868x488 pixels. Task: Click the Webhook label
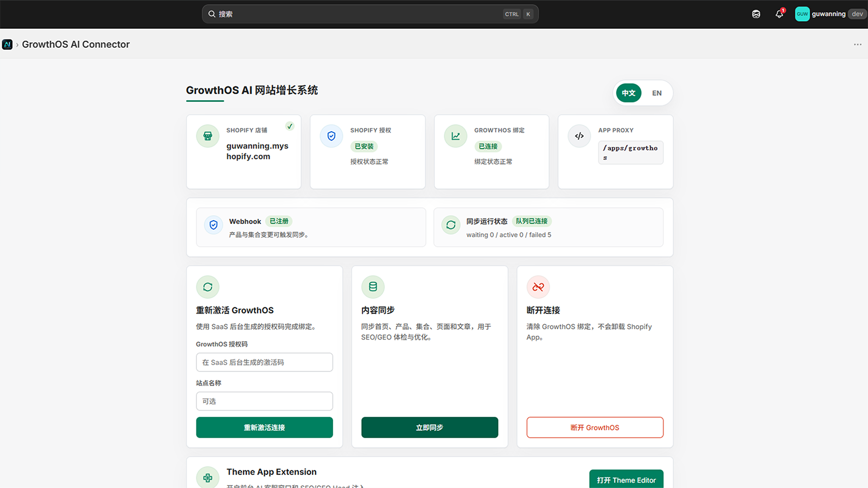point(245,221)
